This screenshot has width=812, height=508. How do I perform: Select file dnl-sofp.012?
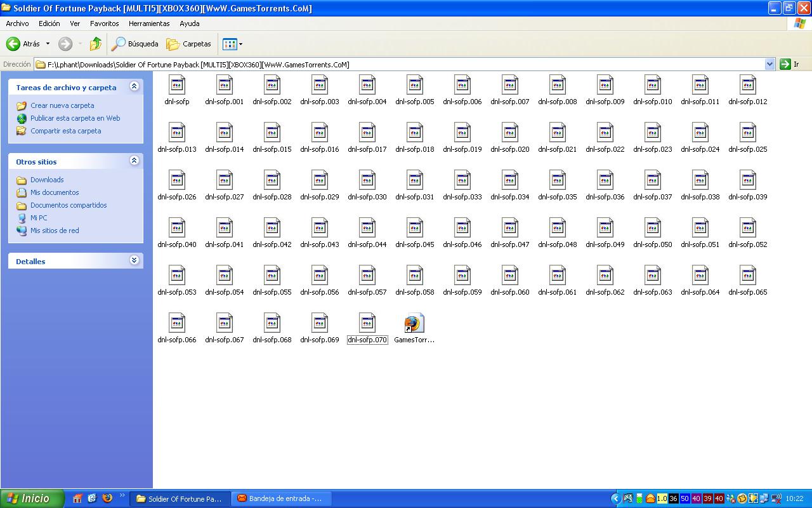coord(748,90)
